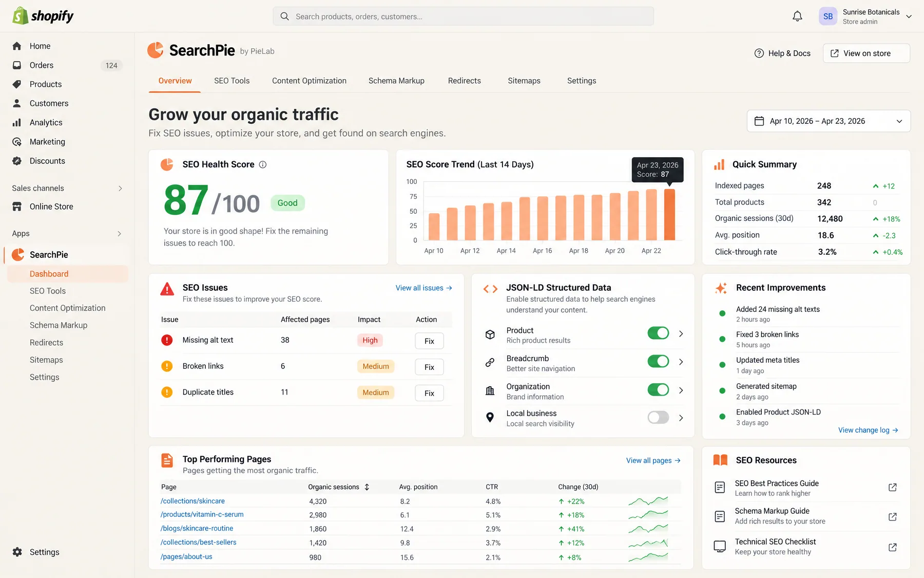The image size is (924, 578).
Task: Click the SEO Health Score info icon
Action: coord(263,164)
